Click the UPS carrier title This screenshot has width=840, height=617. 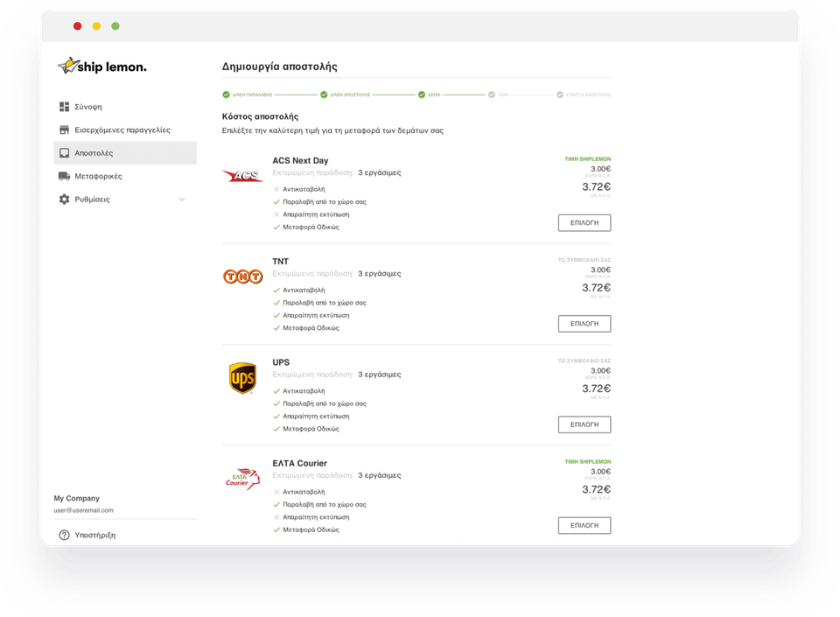[x=281, y=362]
